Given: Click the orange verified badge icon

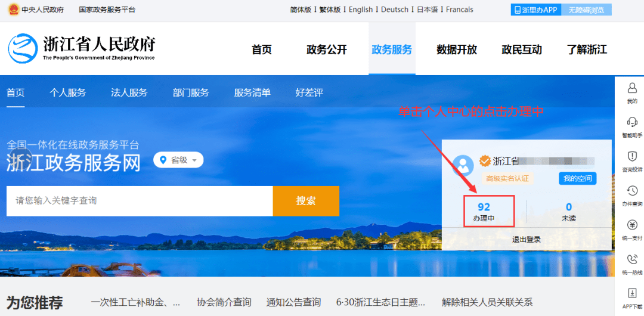Looking at the screenshot, I should 485,160.
